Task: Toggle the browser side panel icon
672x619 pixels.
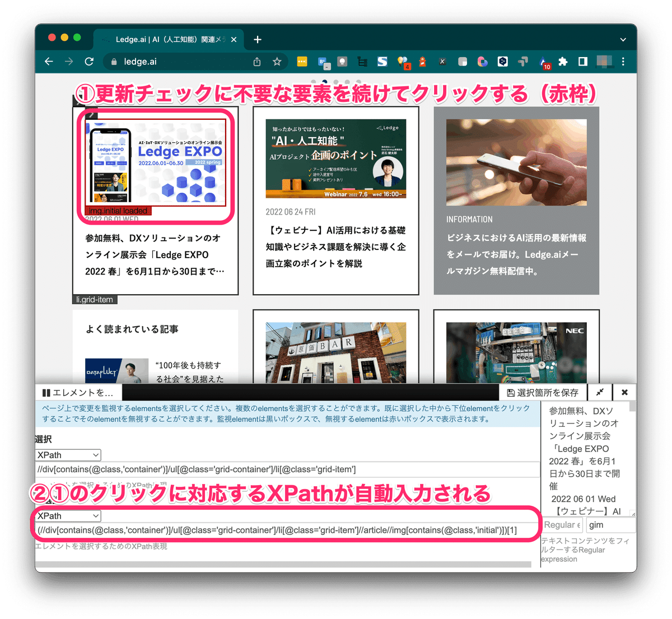Action: pyautogui.click(x=583, y=62)
